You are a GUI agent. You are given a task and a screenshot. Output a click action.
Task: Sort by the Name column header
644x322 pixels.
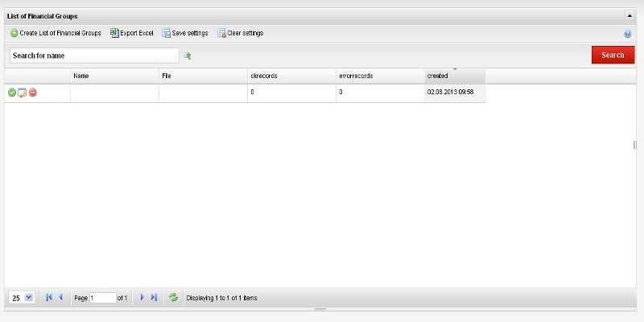pyautogui.click(x=114, y=76)
